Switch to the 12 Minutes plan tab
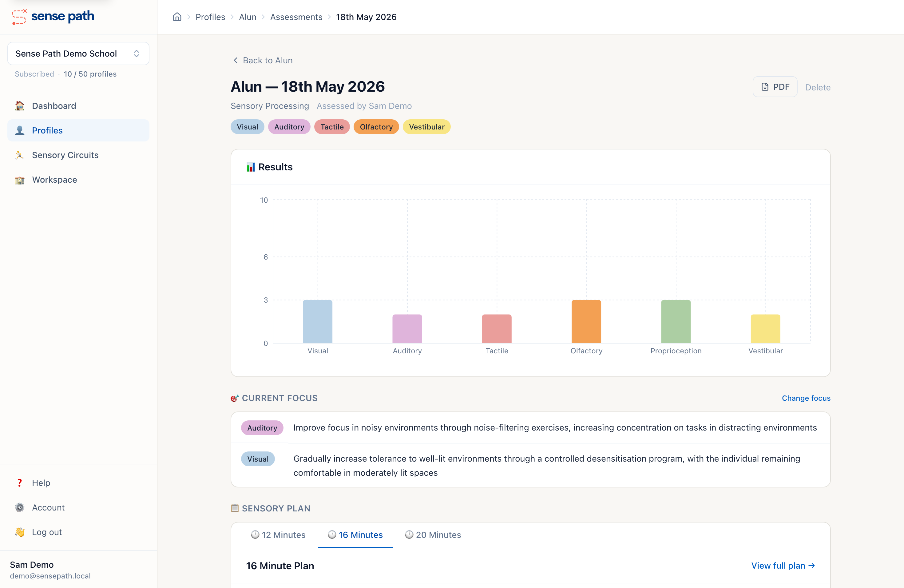The width and height of the screenshot is (904, 588). [x=278, y=535]
